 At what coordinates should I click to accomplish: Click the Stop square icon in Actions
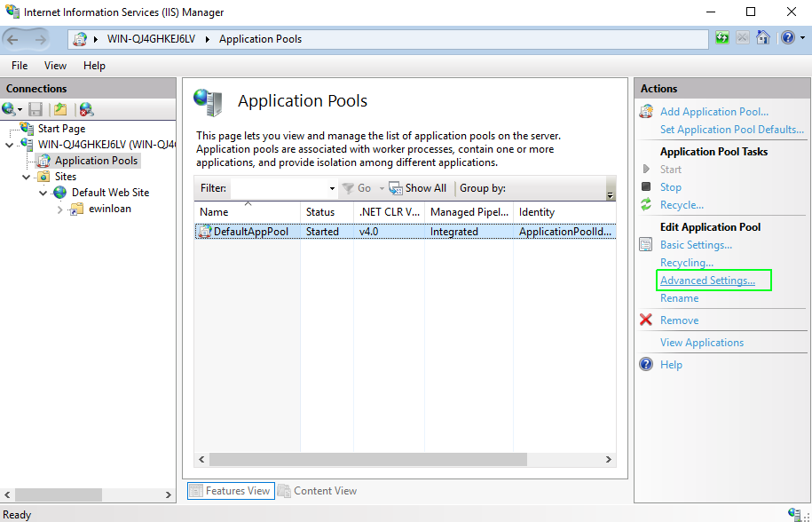pyautogui.click(x=646, y=186)
